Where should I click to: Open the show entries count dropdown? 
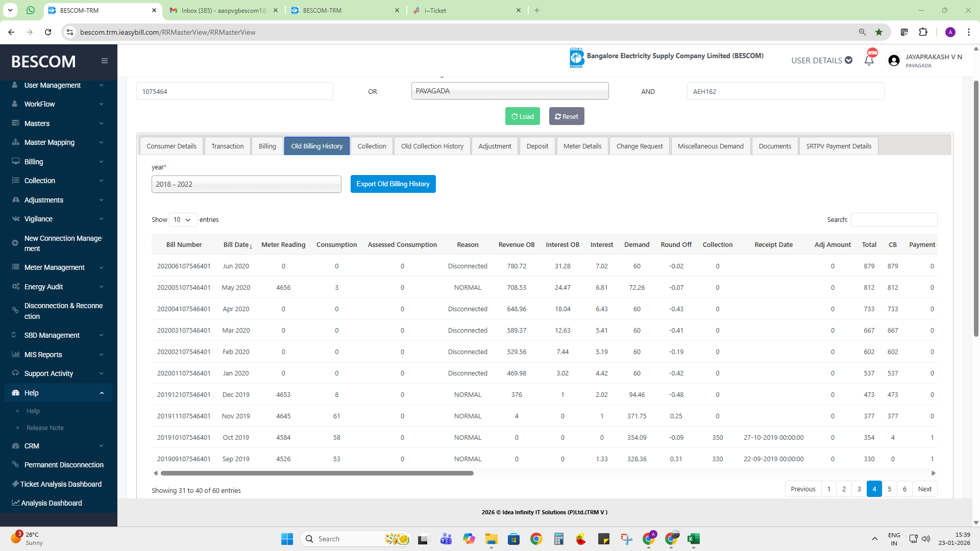182,220
